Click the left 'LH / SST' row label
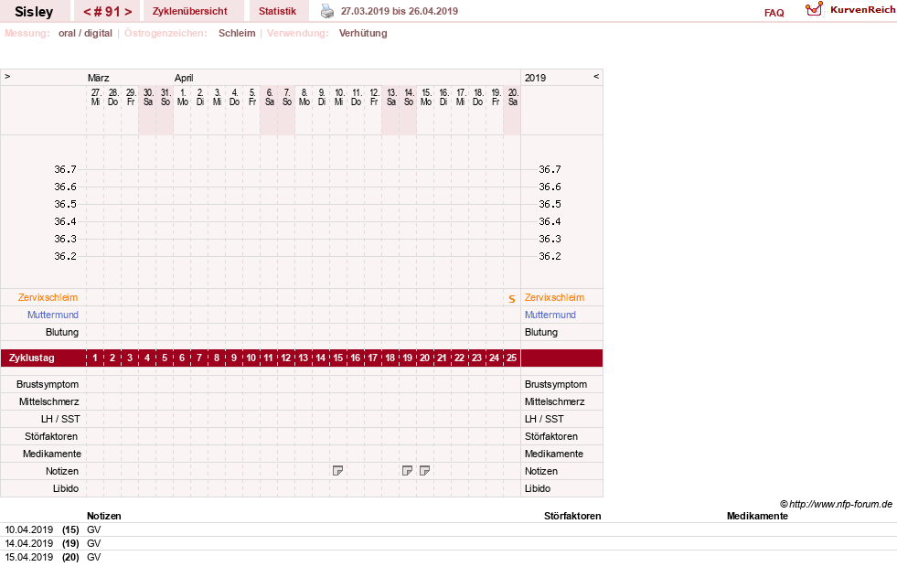This screenshot has width=897, height=588. click(x=60, y=419)
